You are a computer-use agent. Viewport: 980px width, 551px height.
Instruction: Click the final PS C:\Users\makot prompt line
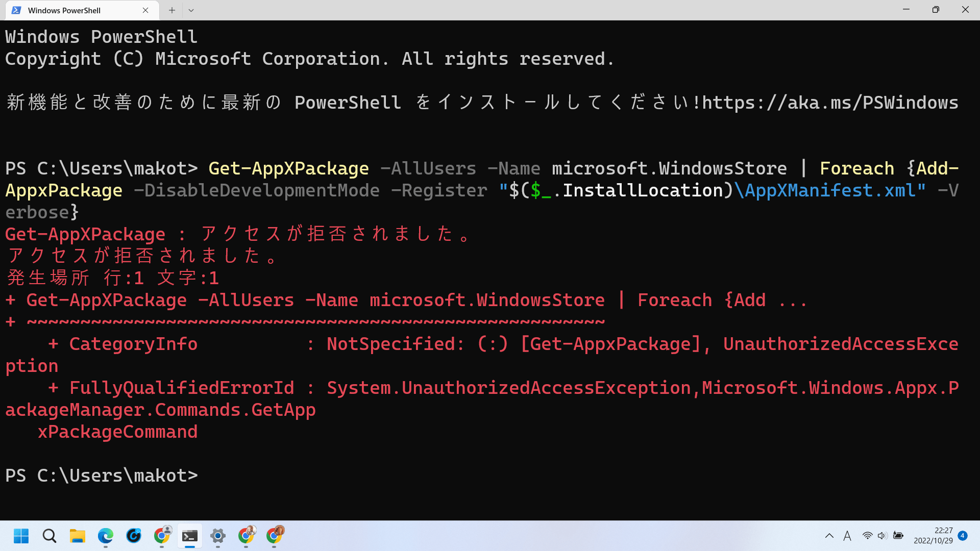click(x=102, y=475)
